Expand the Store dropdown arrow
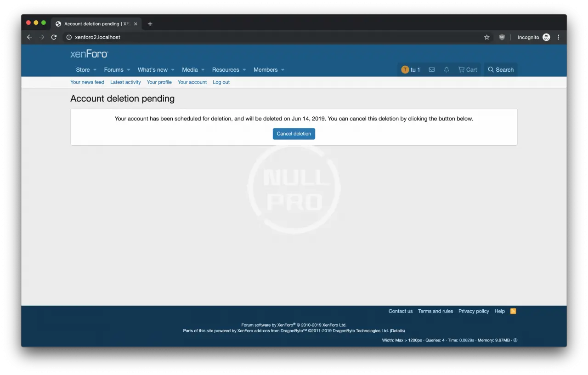The width and height of the screenshot is (588, 375). 95,70
